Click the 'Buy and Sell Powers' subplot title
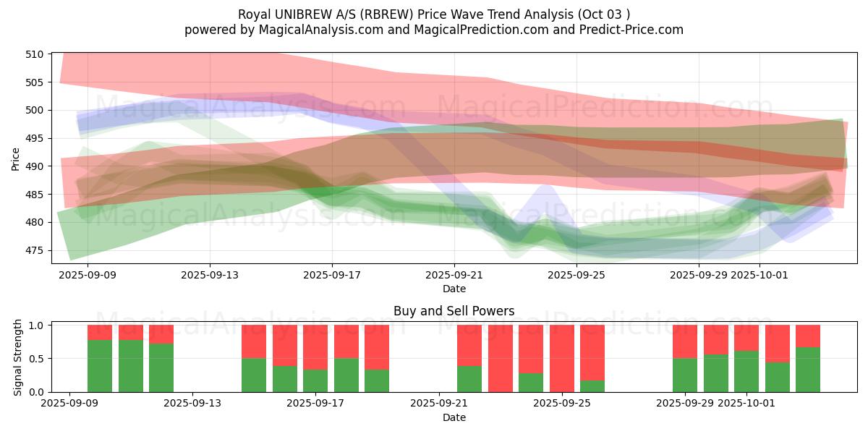868x434 pixels. 454,311
